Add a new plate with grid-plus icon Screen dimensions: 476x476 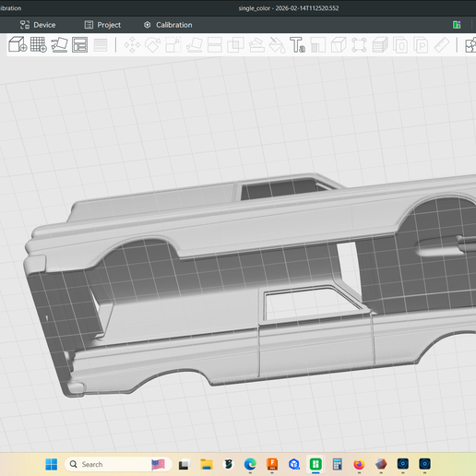coord(39,44)
